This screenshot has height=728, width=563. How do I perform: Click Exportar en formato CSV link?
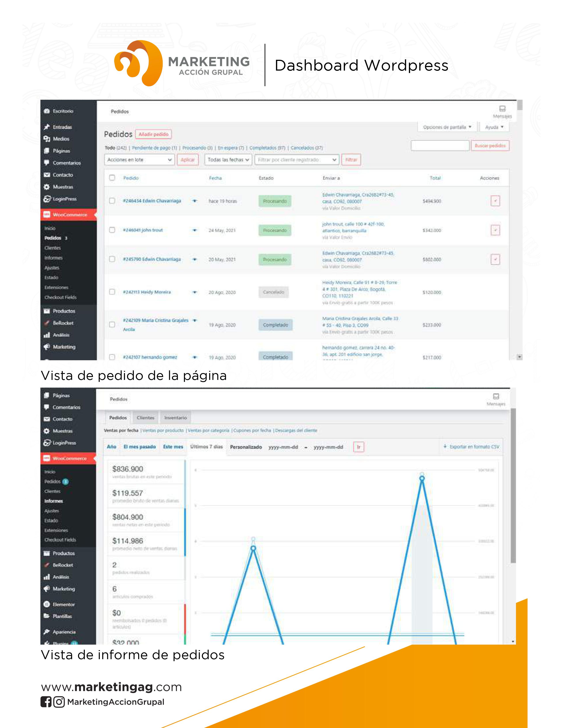point(472,447)
